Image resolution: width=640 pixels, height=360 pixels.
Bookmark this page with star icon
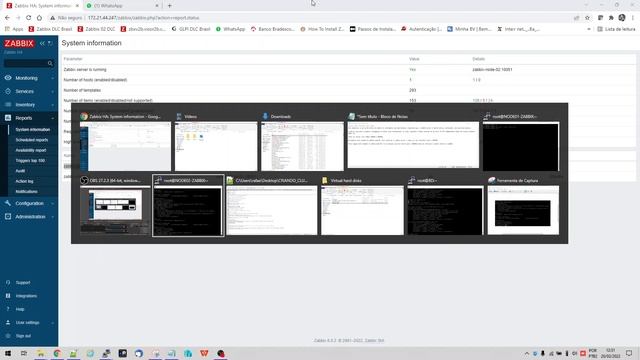click(x=587, y=18)
